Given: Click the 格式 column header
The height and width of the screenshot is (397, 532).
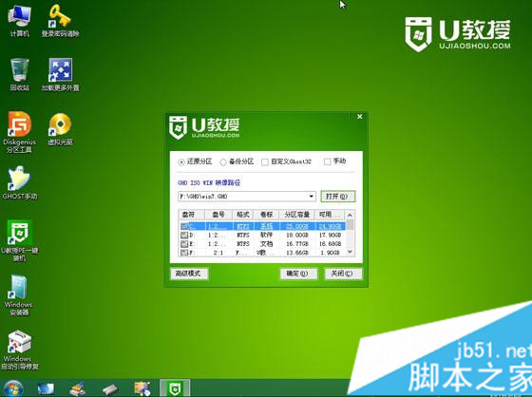Looking at the screenshot, I should [x=243, y=215].
